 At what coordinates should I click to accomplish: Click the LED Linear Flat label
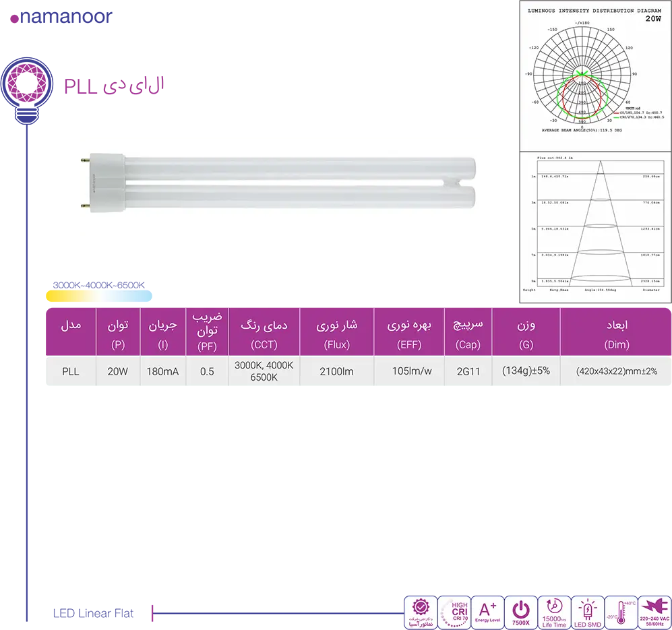[x=93, y=613]
